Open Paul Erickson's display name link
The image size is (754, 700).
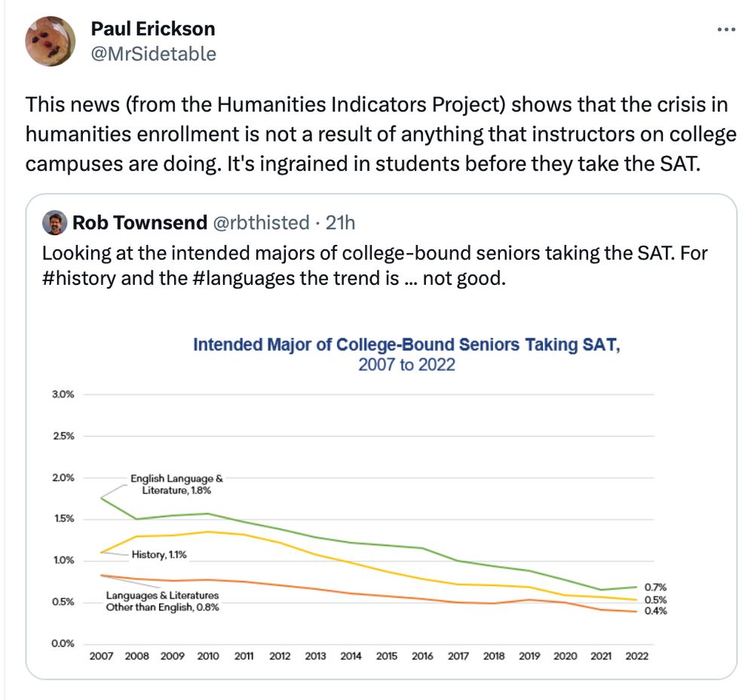(x=152, y=29)
